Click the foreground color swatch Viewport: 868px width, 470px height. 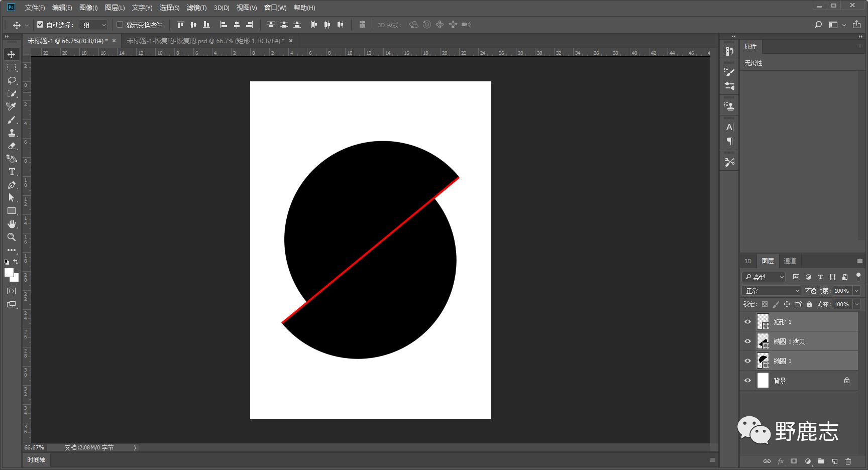point(9,272)
